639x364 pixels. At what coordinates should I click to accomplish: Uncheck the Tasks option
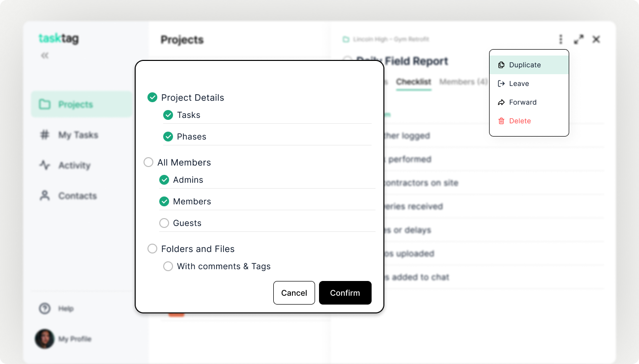(168, 115)
